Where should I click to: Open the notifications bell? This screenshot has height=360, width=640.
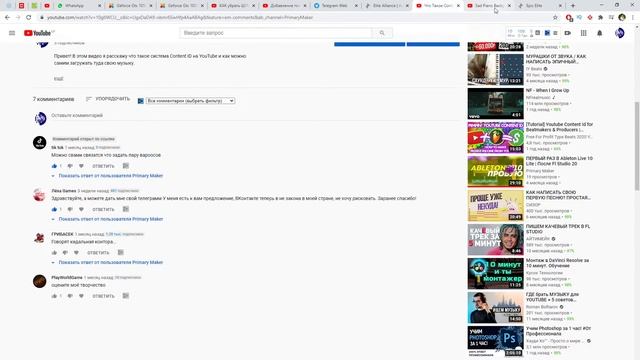600,33
